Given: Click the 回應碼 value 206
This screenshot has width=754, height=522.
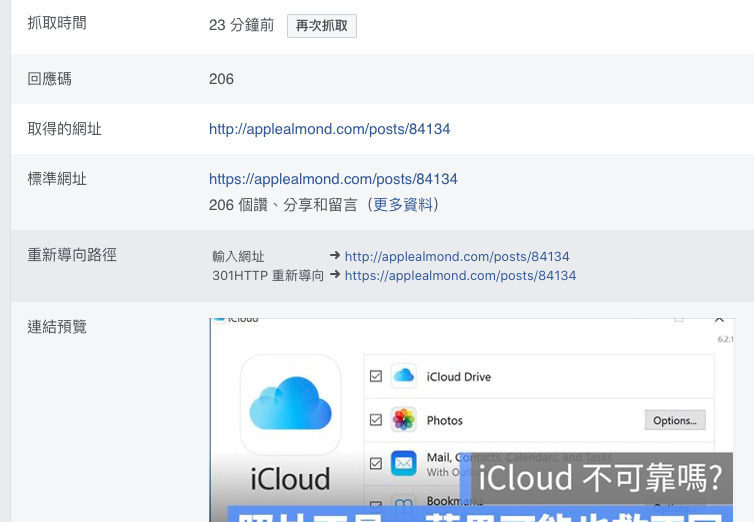Looking at the screenshot, I should (x=221, y=79).
